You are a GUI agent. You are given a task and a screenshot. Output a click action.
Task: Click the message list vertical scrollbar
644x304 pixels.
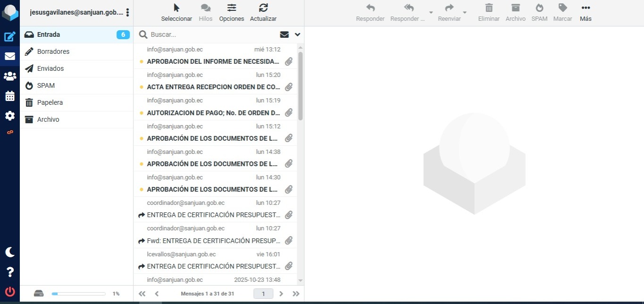coord(301,85)
